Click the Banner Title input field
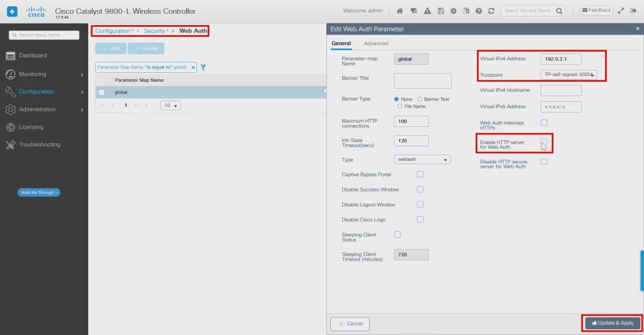 tap(422, 81)
